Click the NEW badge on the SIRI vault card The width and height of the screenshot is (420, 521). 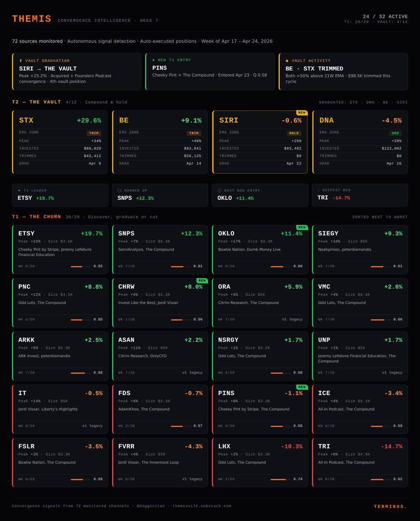302,112
